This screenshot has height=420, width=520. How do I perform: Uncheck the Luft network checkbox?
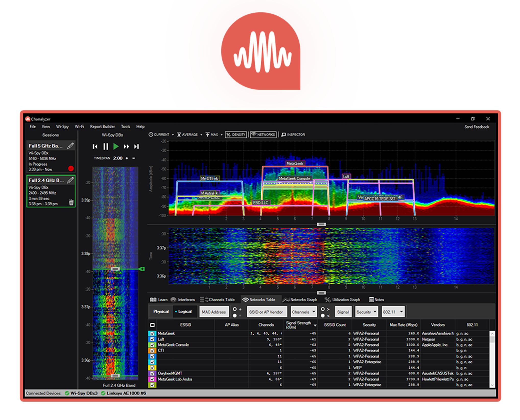tap(152, 339)
